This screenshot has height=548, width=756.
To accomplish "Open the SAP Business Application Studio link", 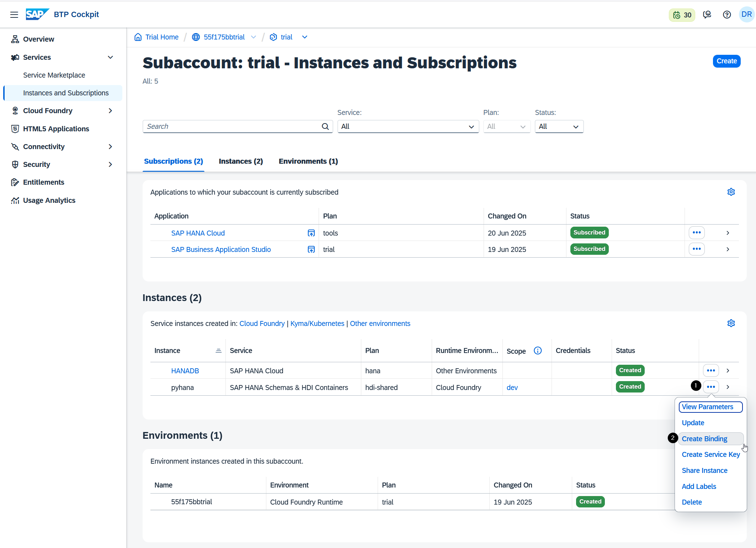I will coord(221,249).
